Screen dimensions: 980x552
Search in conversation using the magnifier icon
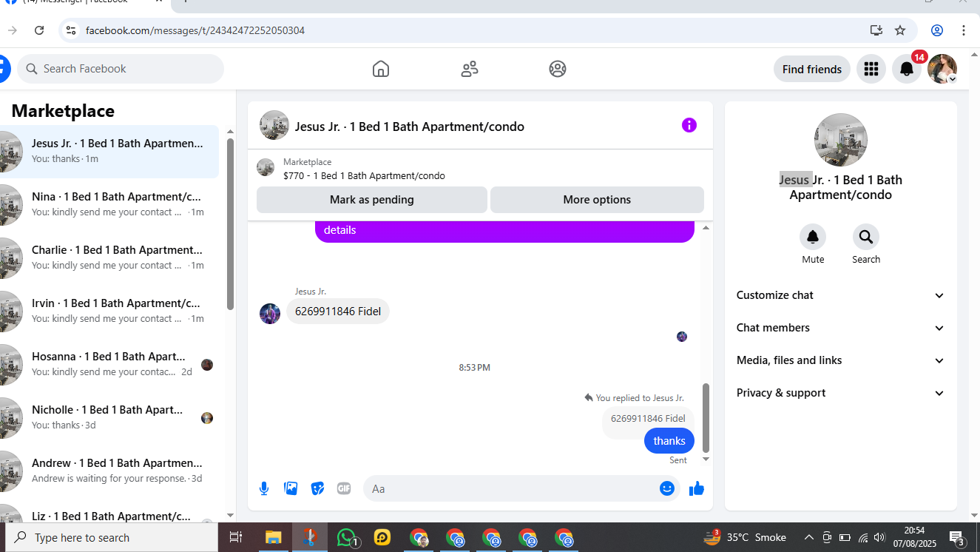(x=866, y=237)
